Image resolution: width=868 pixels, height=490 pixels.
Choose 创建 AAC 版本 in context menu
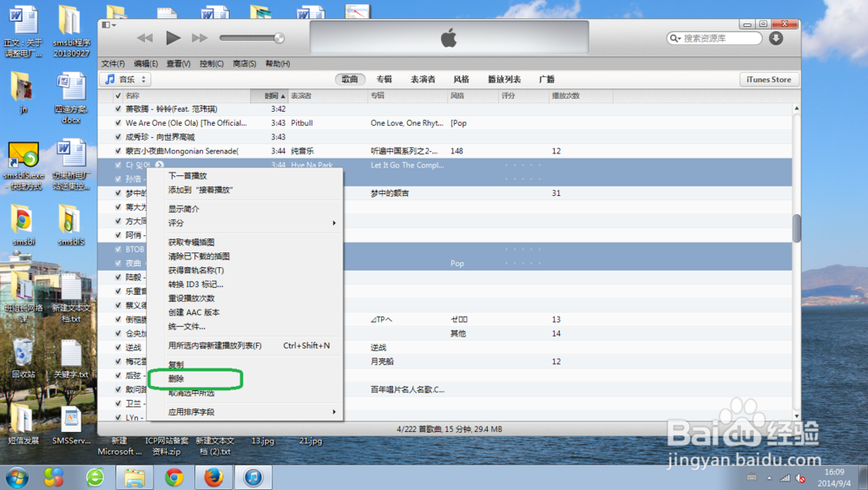click(x=247, y=312)
